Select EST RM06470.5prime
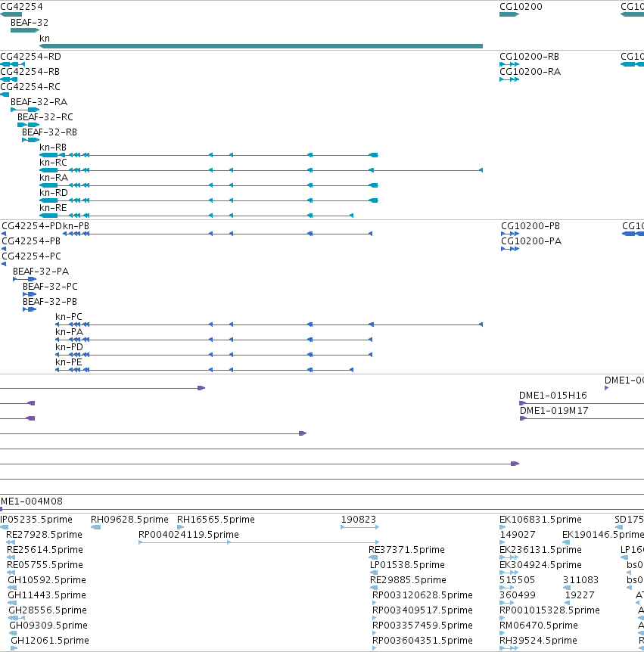Screen dimensions: 644x652 click(x=539, y=625)
